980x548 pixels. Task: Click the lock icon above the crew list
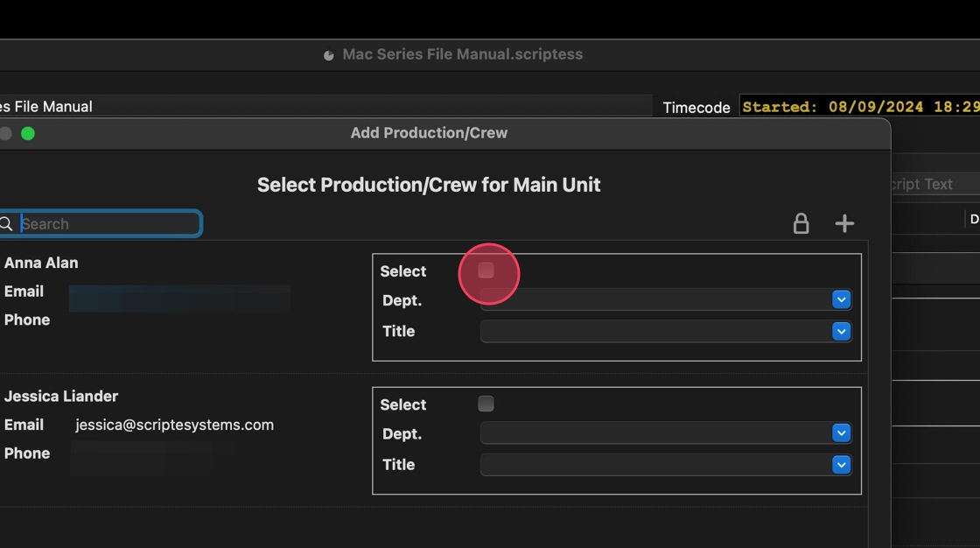[x=801, y=224]
